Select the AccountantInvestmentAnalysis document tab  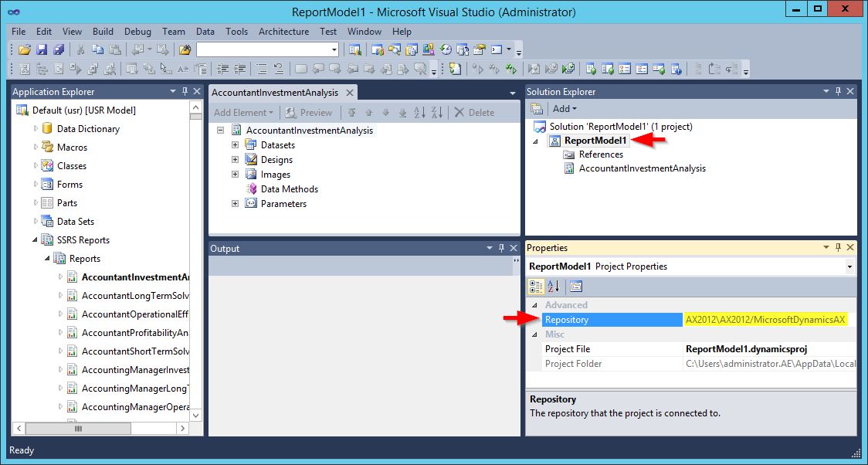(275, 93)
